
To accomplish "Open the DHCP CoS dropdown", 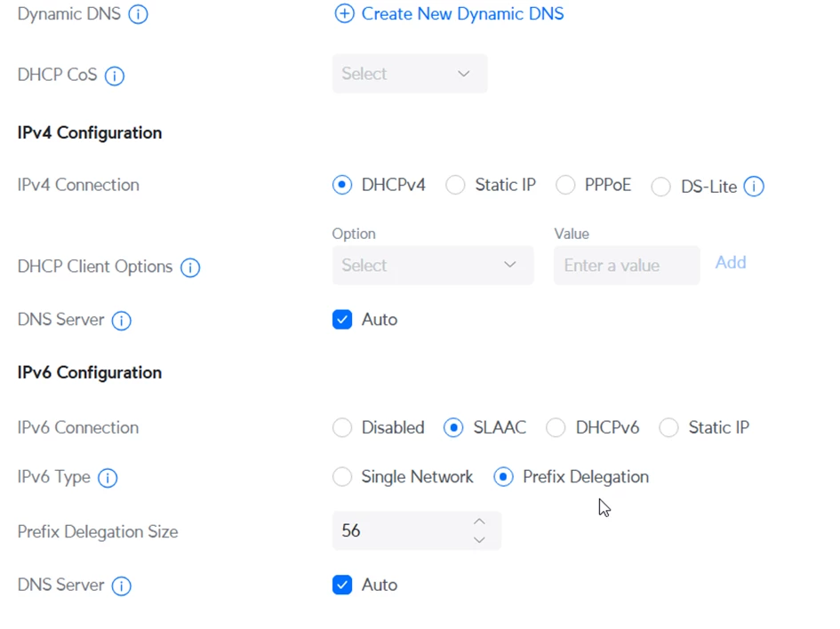I will [410, 74].
